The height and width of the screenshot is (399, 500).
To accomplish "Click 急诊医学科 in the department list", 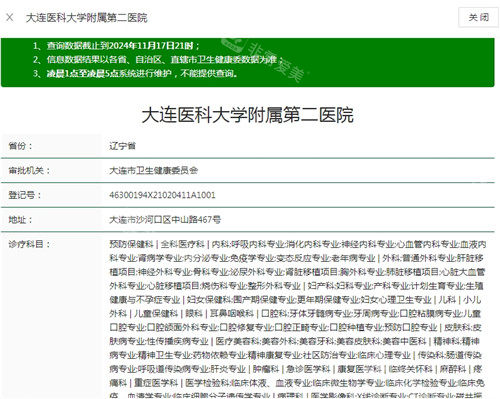I will 308,369.
